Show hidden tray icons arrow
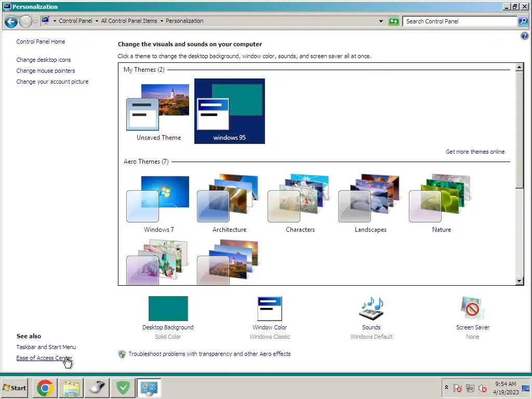Image resolution: width=532 pixels, height=399 pixels. (x=446, y=388)
